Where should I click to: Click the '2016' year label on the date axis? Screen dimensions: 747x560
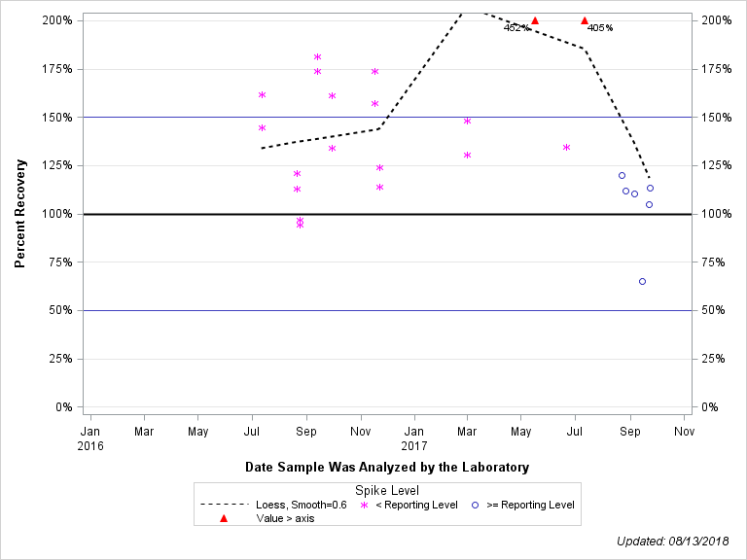click(90, 446)
